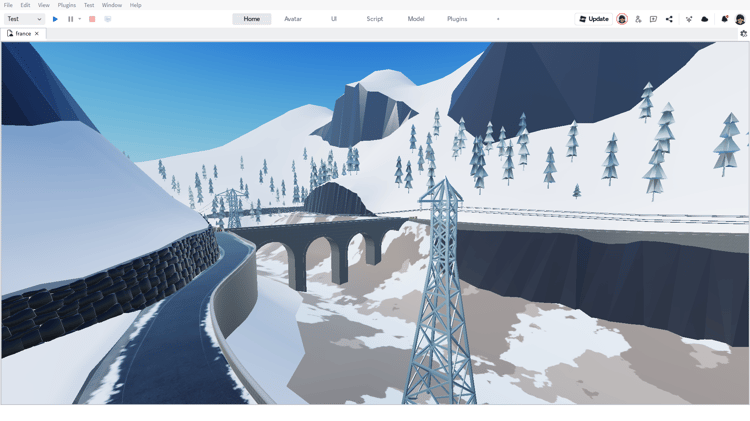The height and width of the screenshot is (421, 750).
Task: Open the notifications bell
Action: coord(725,19)
